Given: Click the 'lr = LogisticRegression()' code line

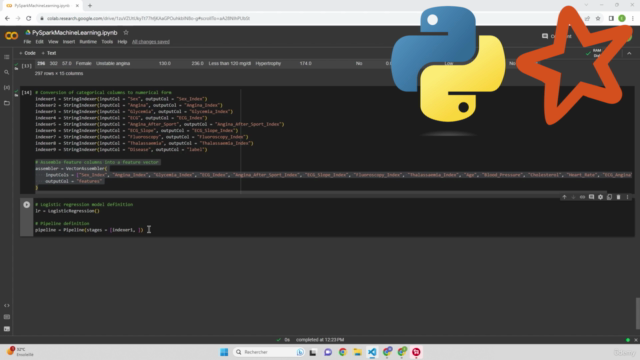Looking at the screenshot, I should (67, 211).
